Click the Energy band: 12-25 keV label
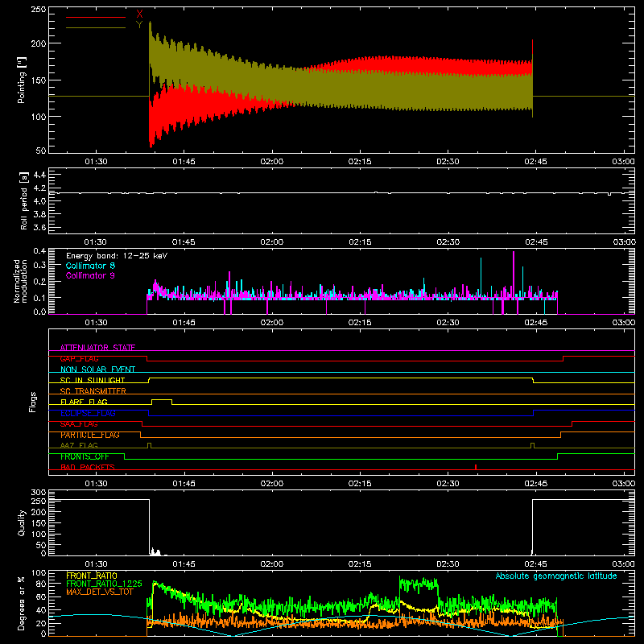This screenshot has width=644, height=644. (117, 256)
